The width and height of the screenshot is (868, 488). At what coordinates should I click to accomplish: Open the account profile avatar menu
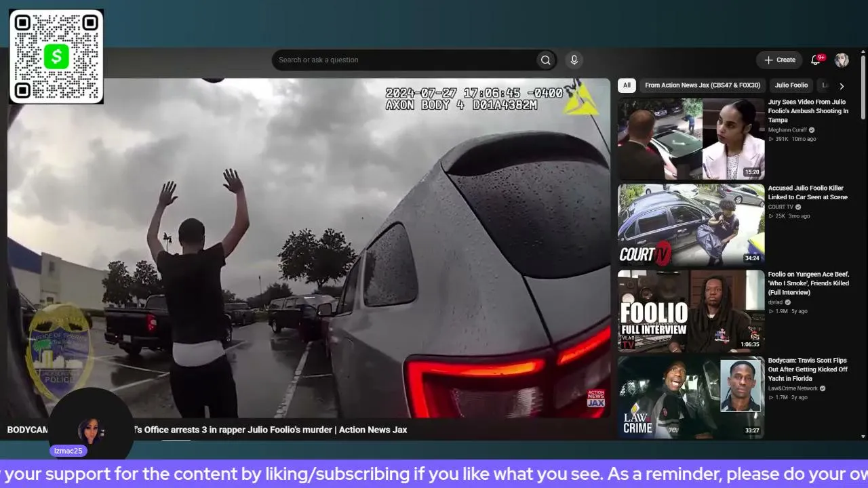coord(842,60)
